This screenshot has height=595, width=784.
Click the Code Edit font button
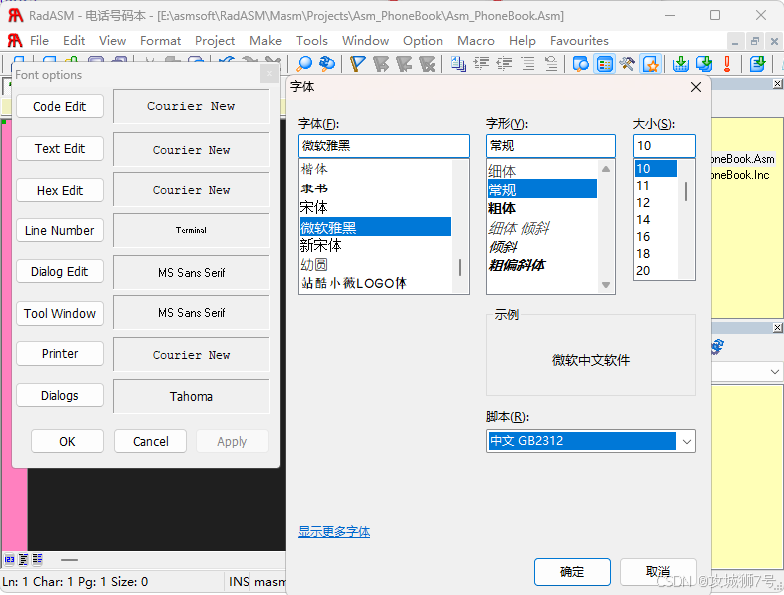[60, 106]
